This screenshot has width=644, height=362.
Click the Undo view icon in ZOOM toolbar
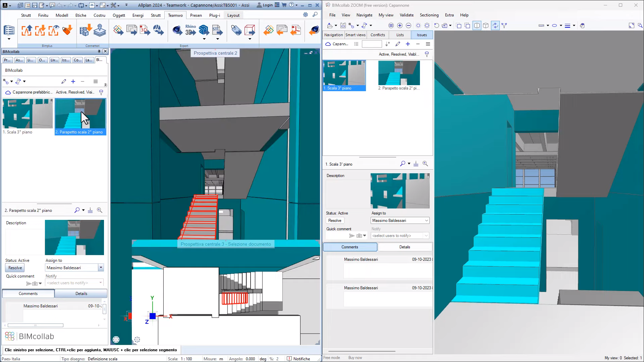pyautogui.click(x=436, y=25)
